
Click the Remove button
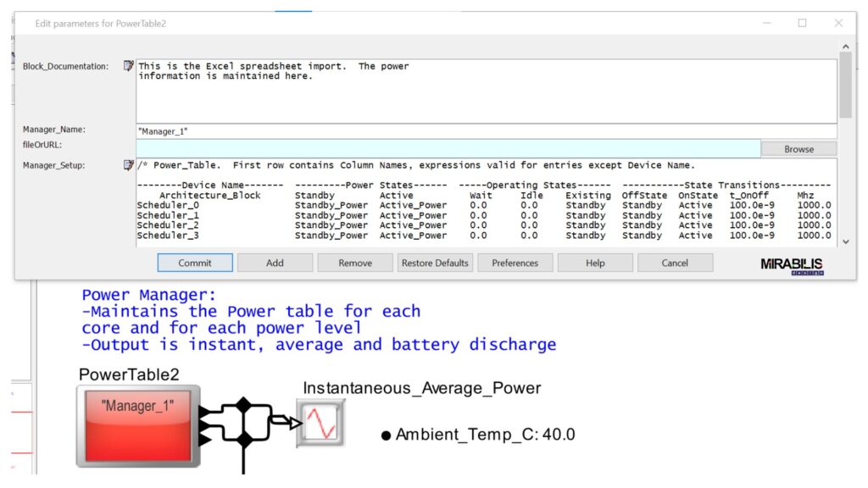[355, 263]
